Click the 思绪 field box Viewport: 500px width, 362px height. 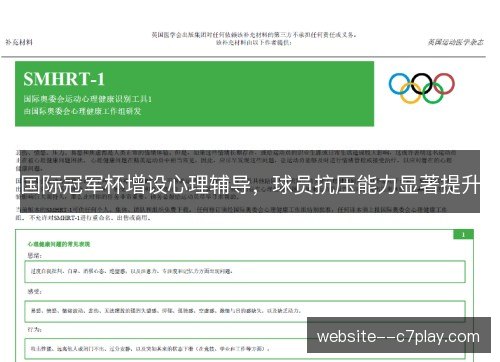coord(245,272)
